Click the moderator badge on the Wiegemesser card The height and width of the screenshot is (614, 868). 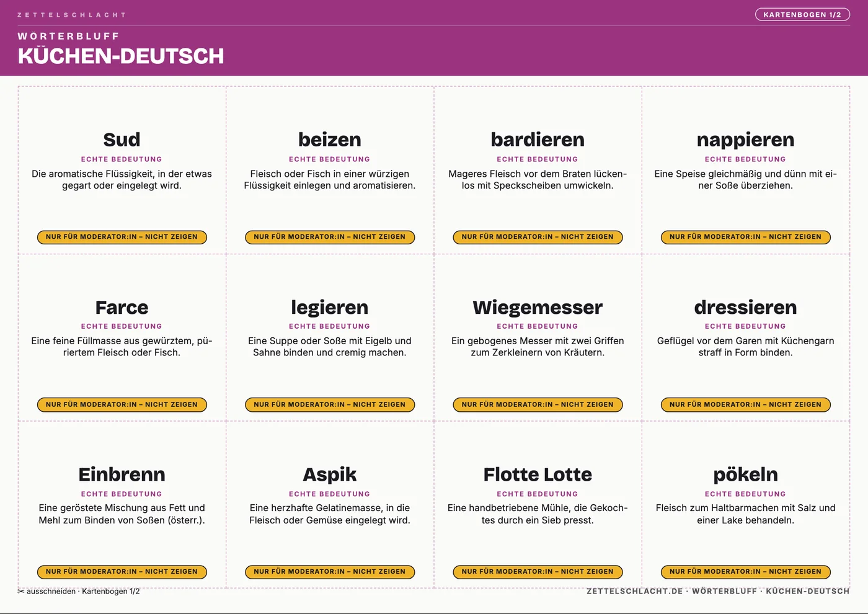click(538, 404)
